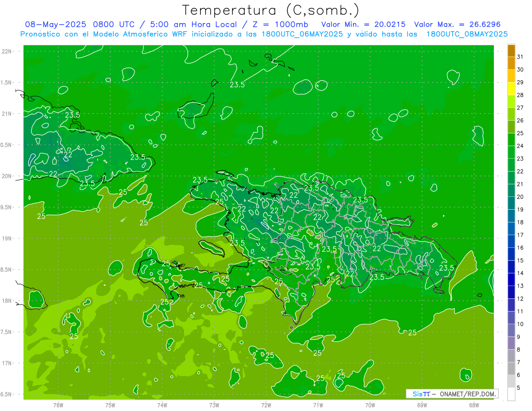The height and width of the screenshot is (411, 532).
Task: Click the 8.5N latitude axis label
Action: [x=7, y=270]
